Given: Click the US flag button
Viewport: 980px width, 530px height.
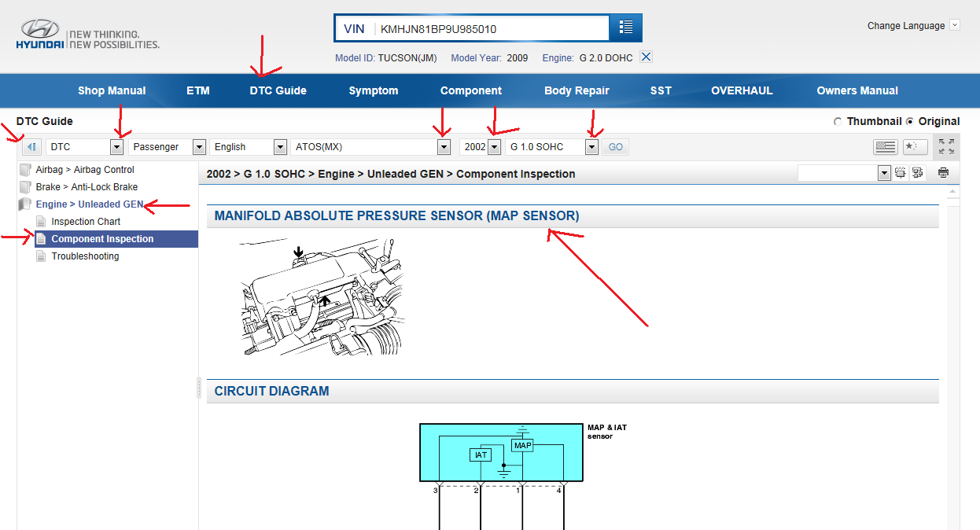Looking at the screenshot, I should coord(885,147).
